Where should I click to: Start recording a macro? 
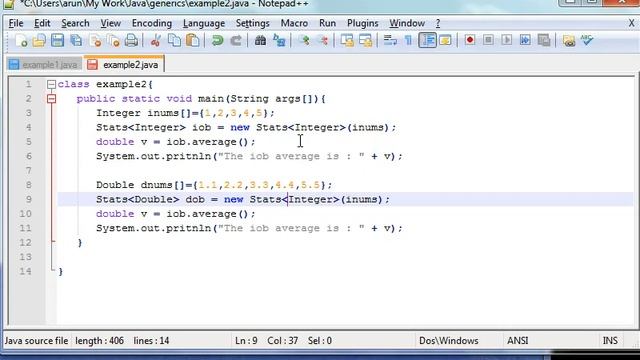click(470, 40)
